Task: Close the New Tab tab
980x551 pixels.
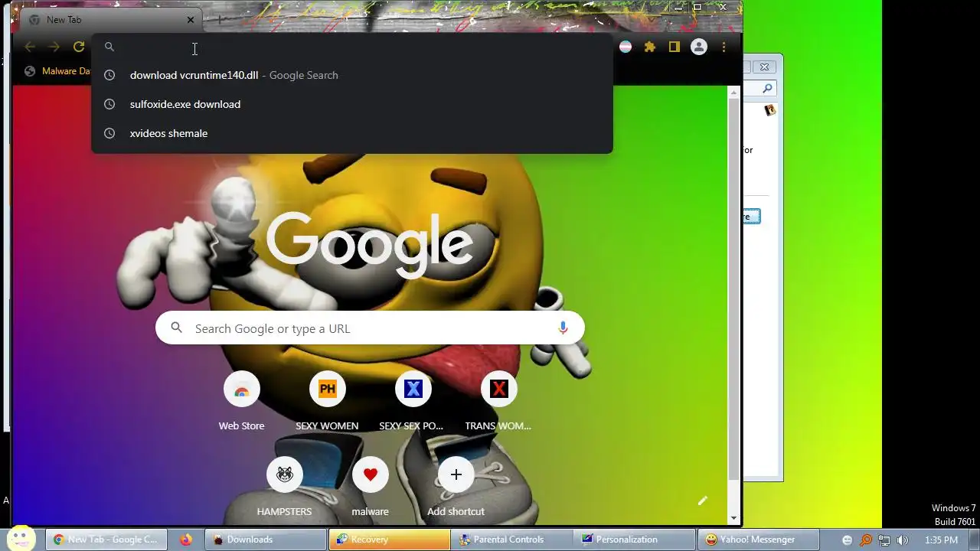Action: coord(191,20)
